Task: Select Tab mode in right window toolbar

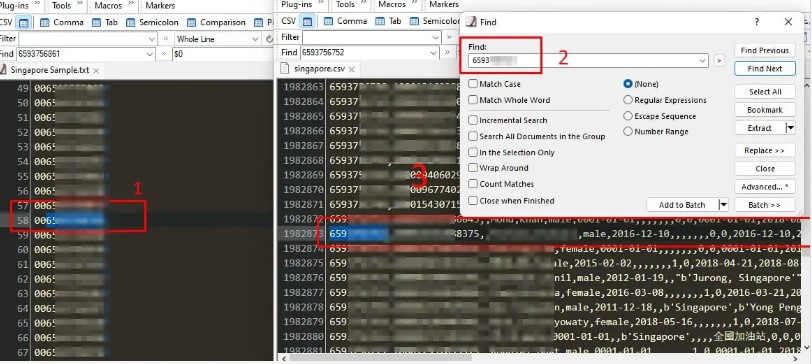Action: tap(388, 22)
